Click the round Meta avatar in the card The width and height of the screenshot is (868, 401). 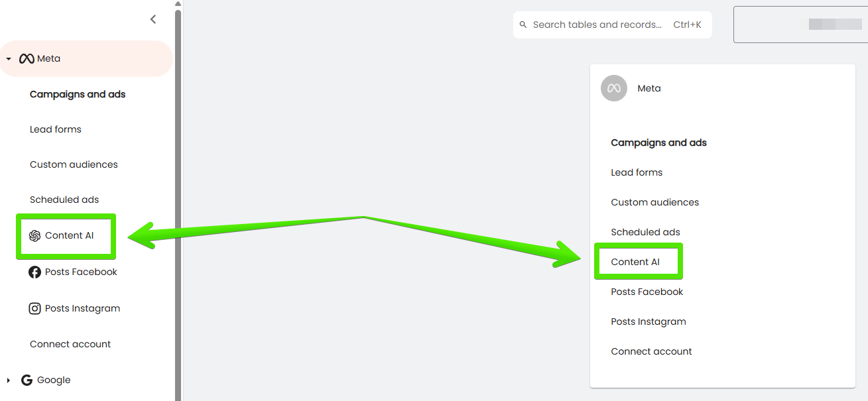(x=614, y=88)
